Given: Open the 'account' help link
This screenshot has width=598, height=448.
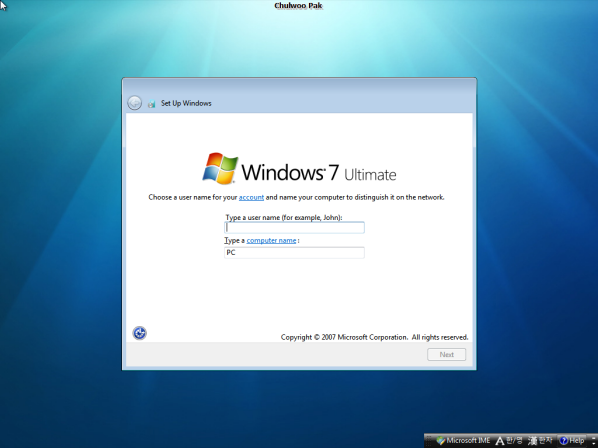Looking at the screenshot, I should tap(251, 198).
